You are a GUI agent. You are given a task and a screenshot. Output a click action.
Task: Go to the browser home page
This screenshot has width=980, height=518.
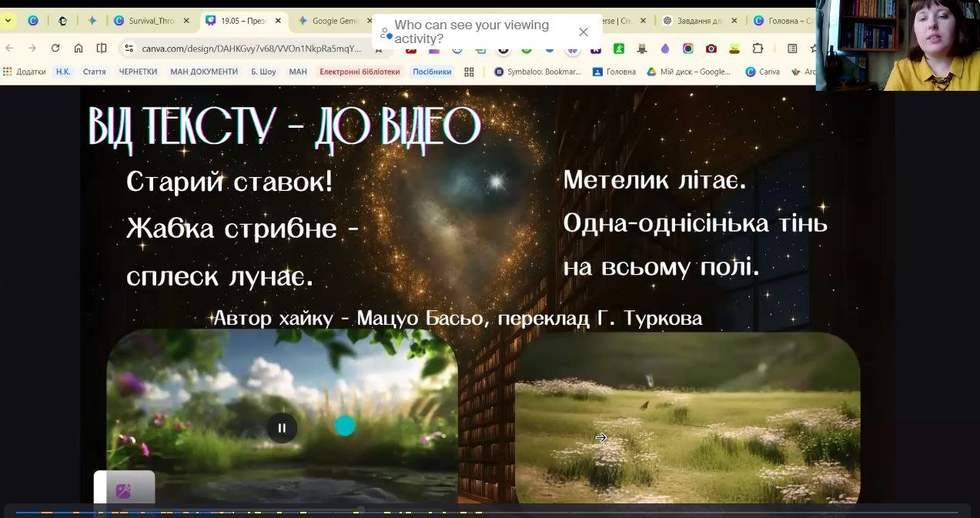79,48
